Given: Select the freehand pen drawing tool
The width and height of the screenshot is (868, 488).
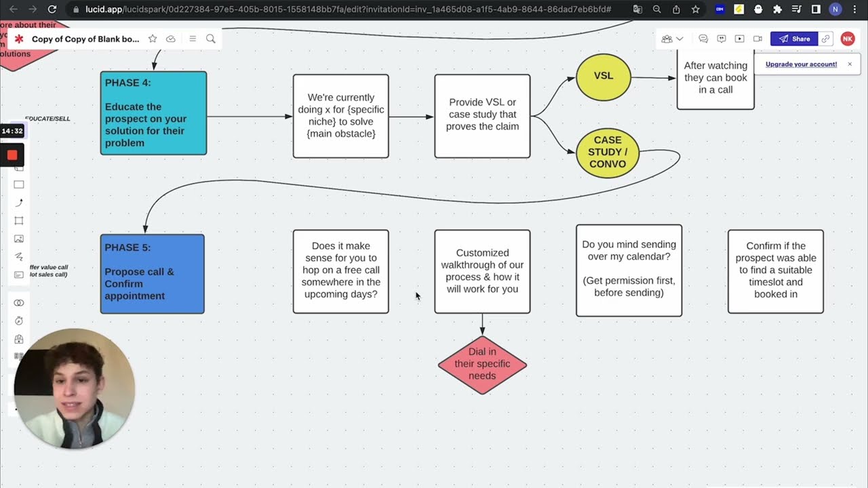Looking at the screenshot, I should coord(19,257).
